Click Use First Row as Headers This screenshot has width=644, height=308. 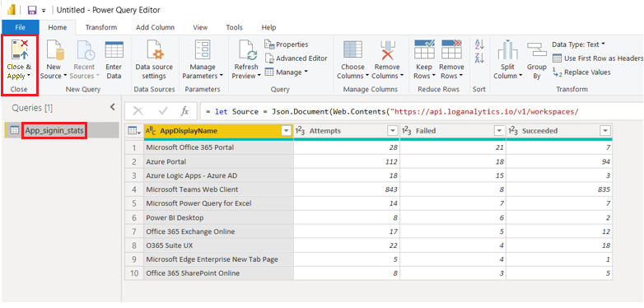coord(598,58)
